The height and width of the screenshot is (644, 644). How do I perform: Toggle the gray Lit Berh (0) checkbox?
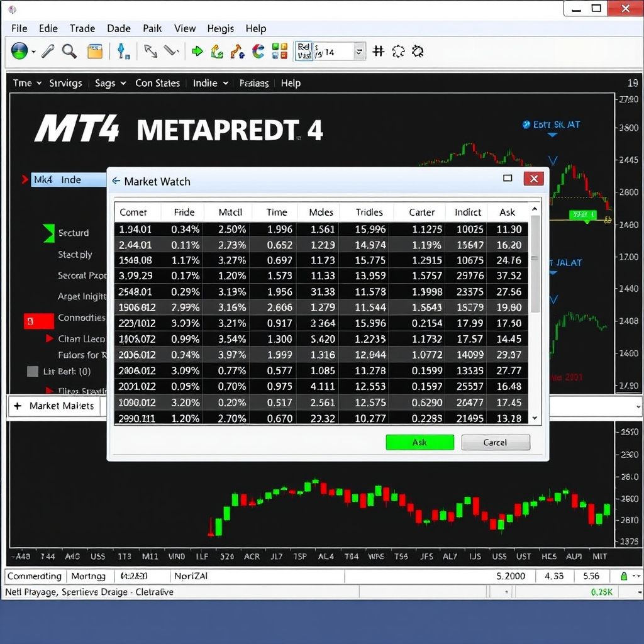tap(33, 371)
